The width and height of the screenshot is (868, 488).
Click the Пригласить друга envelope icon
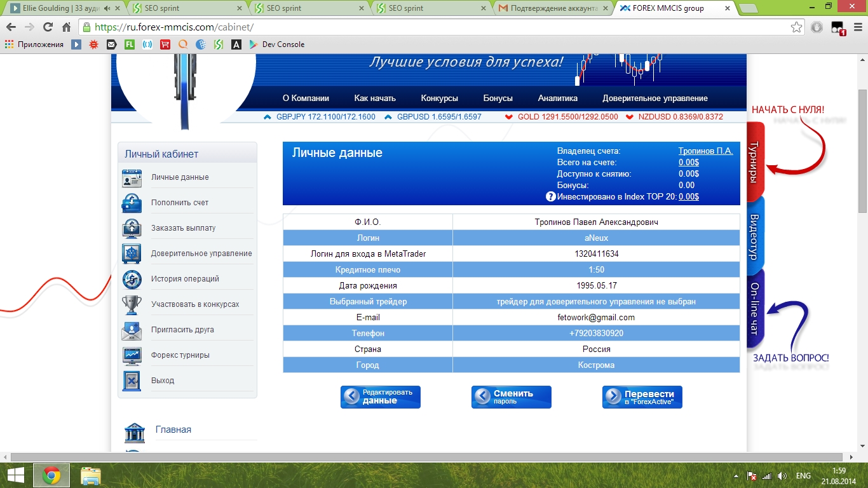click(x=132, y=330)
